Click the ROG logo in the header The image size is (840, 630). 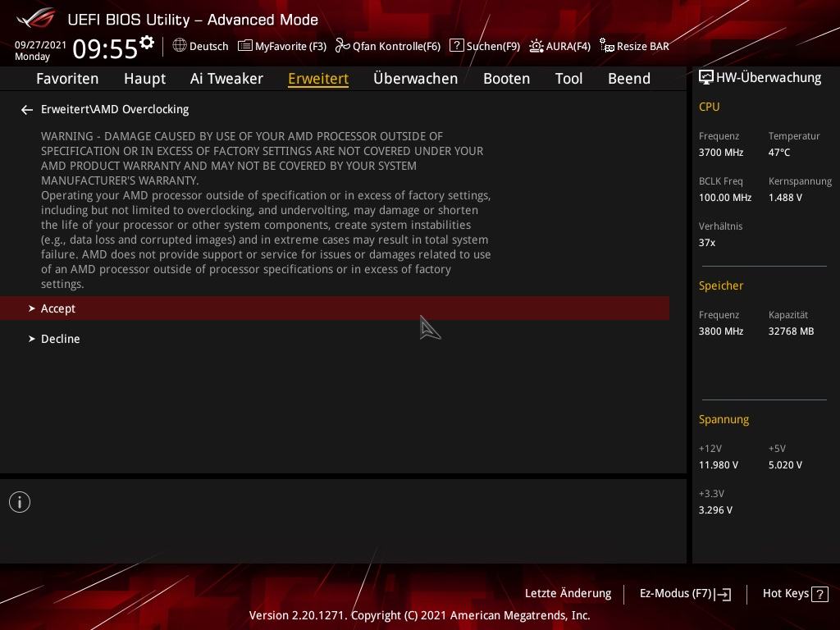(35, 19)
